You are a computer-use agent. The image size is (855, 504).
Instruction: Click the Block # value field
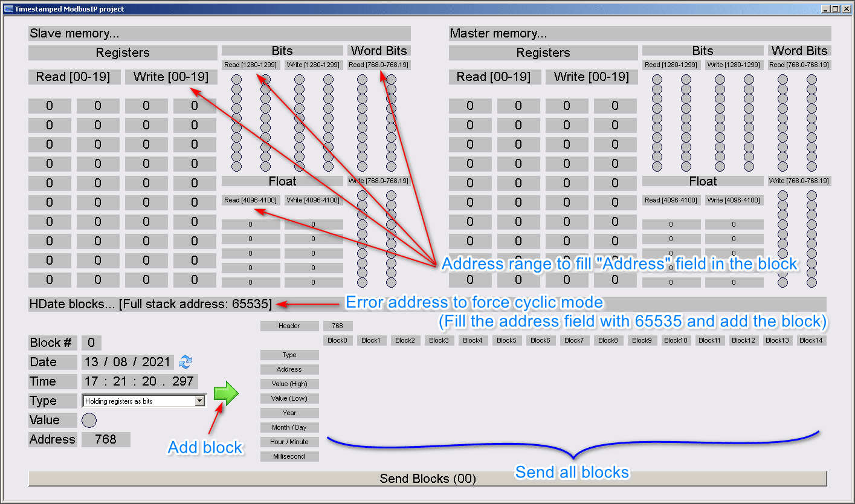[x=91, y=343]
